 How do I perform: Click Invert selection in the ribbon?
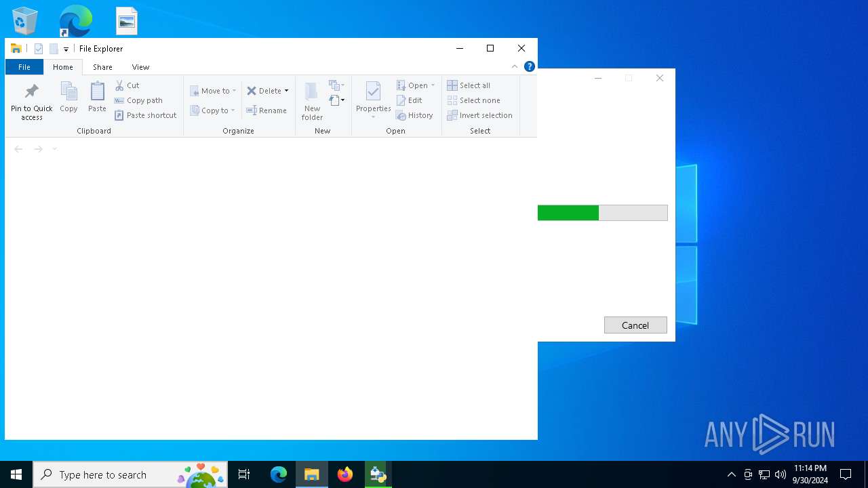[x=479, y=115]
